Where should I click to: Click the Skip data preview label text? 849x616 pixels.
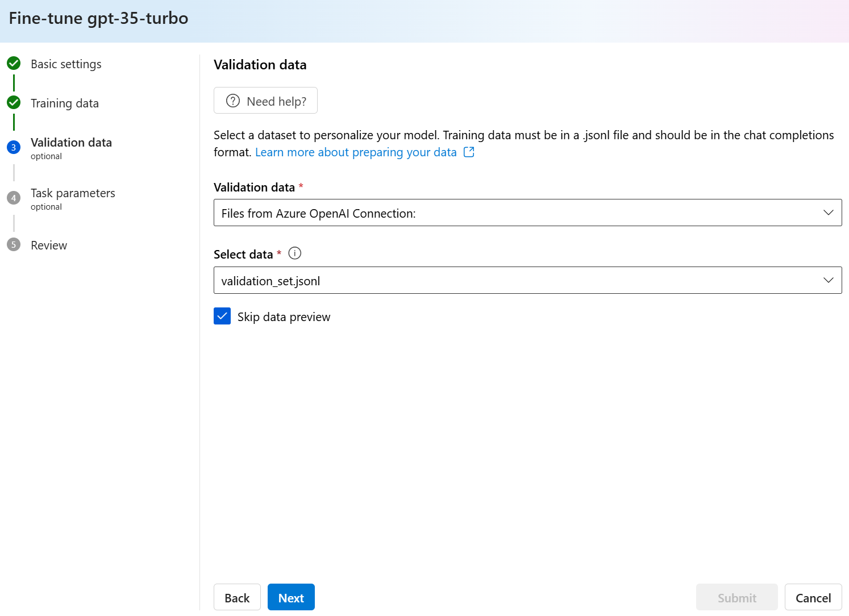[284, 317]
